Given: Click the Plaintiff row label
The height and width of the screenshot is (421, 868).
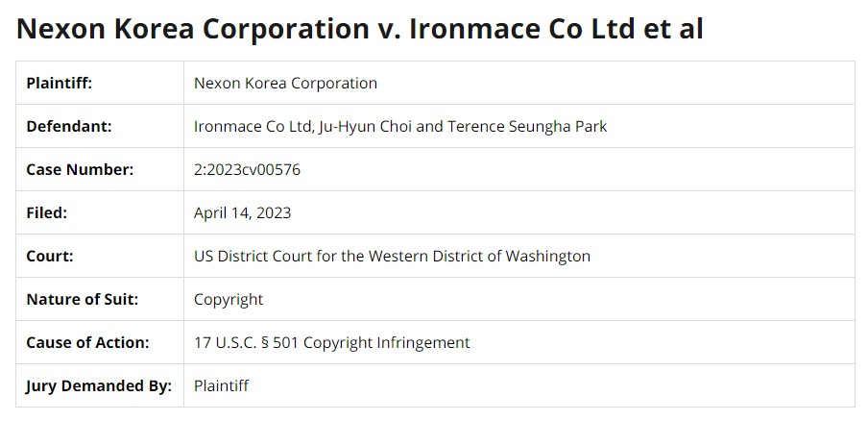Looking at the screenshot, I should 60,83.
